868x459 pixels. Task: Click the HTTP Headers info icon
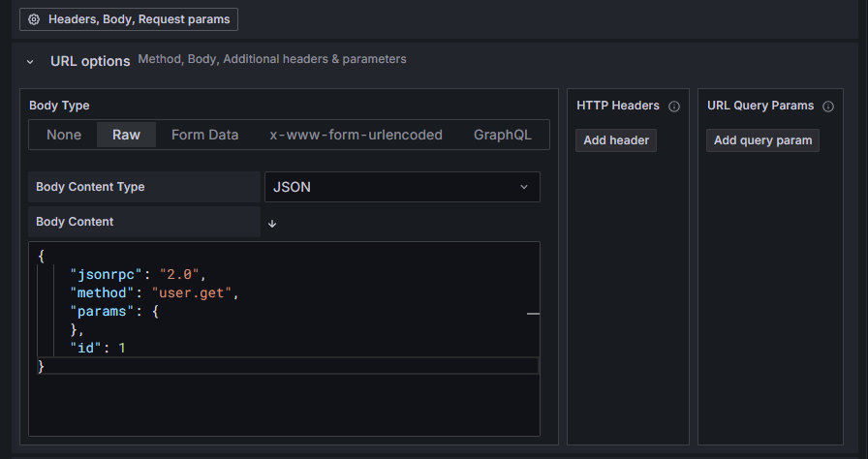pyautogui.click(x=674, y=106)
